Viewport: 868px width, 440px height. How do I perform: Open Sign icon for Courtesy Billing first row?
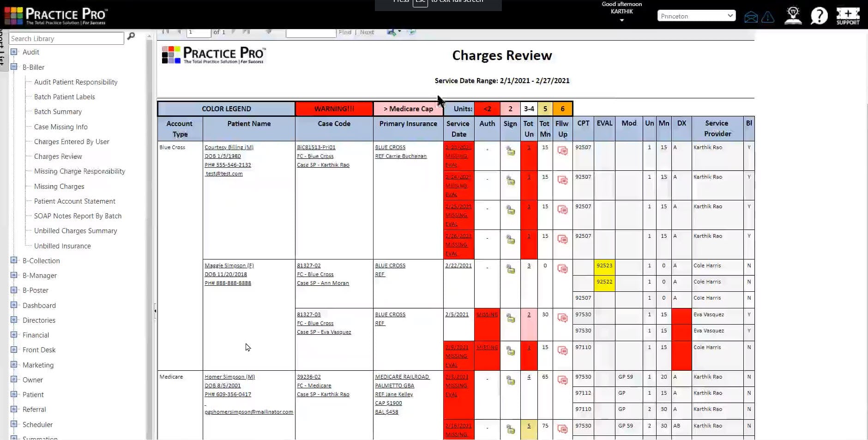click(510, 151)
